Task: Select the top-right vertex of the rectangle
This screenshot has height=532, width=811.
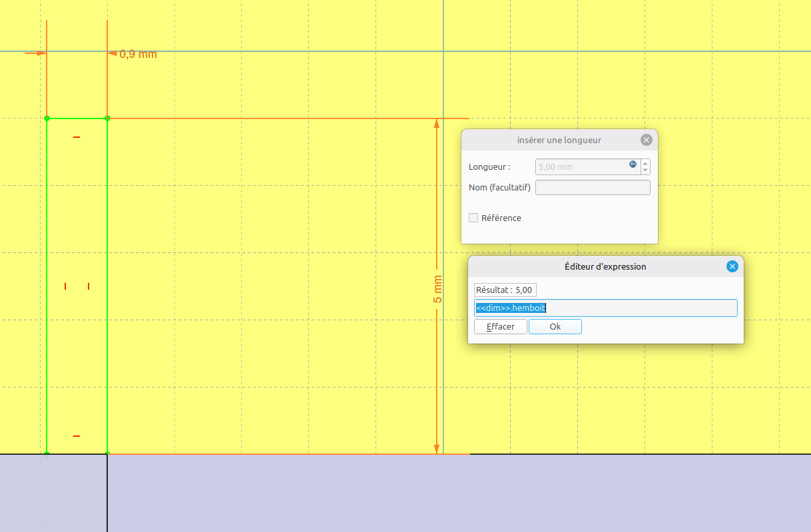Action: click(x=107, y=119)
